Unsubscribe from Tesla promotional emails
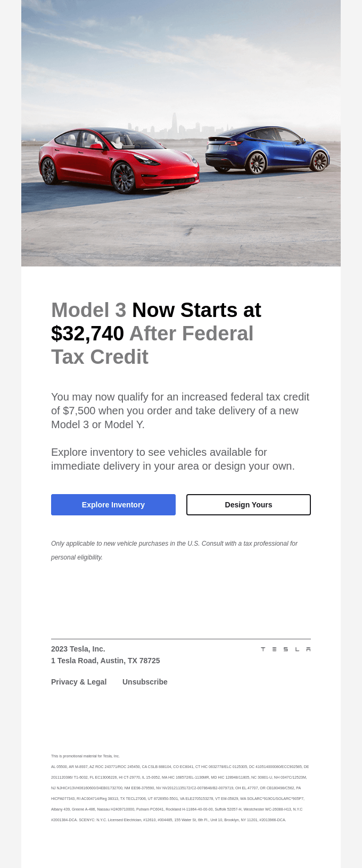The height and width of the screenshot is (868, 362). (x=145, y=681)
